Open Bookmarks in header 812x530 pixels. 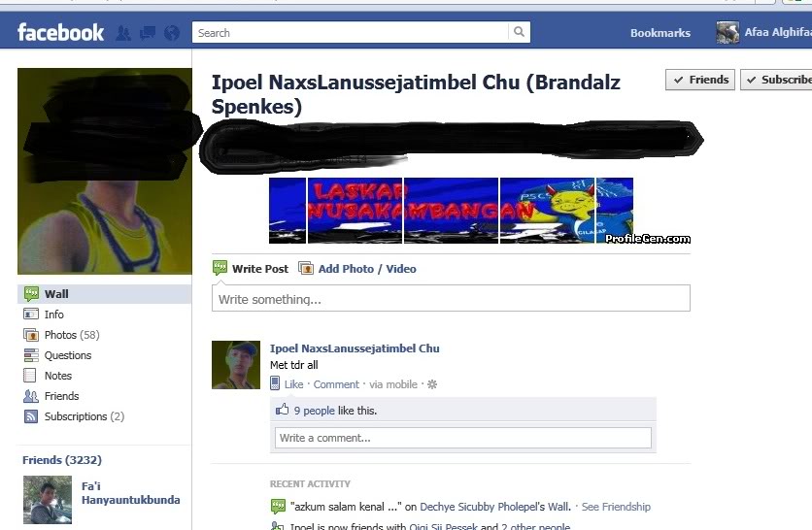tap(660, 33)
